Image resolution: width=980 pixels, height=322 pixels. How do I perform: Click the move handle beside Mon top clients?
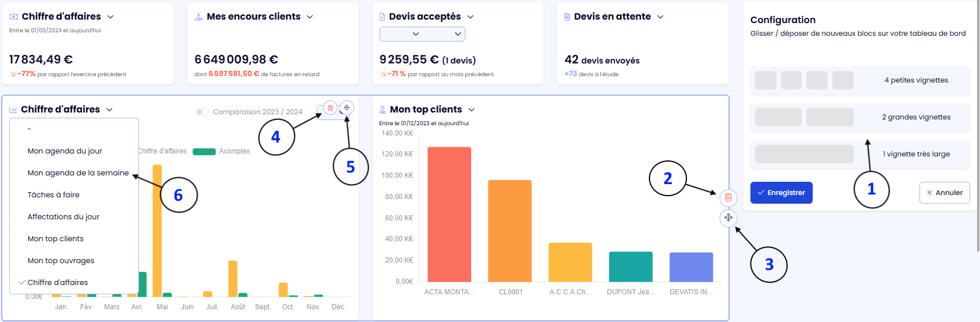click(x=729, y=218)
